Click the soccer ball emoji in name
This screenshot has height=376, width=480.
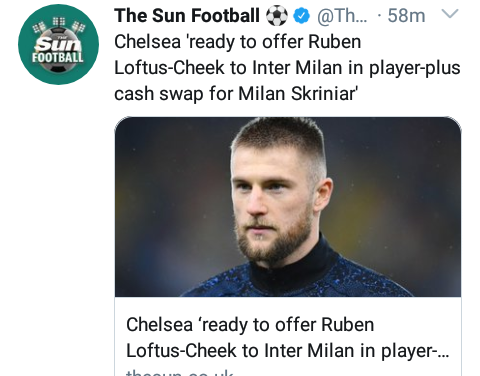pos(277,16)
